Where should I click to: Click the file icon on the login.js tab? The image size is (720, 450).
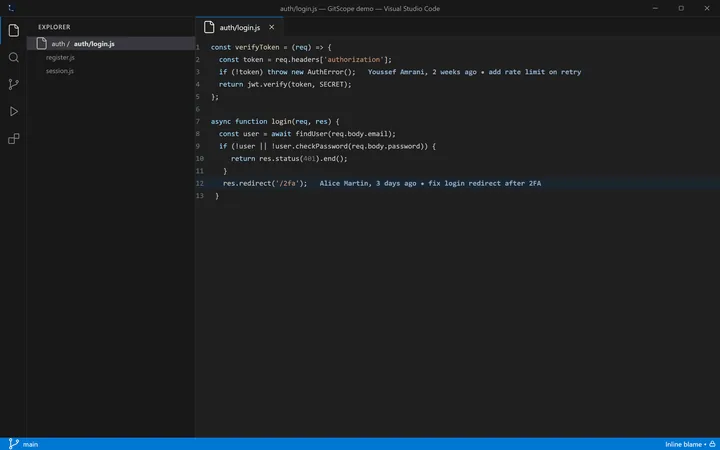pyautogui.click(x=209, y=27)
